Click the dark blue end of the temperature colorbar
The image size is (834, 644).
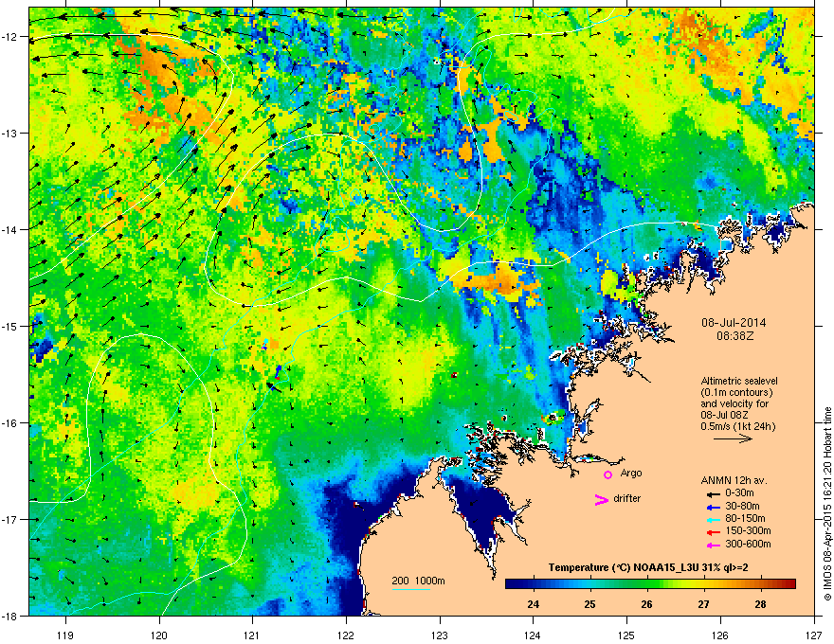(512, 584)
